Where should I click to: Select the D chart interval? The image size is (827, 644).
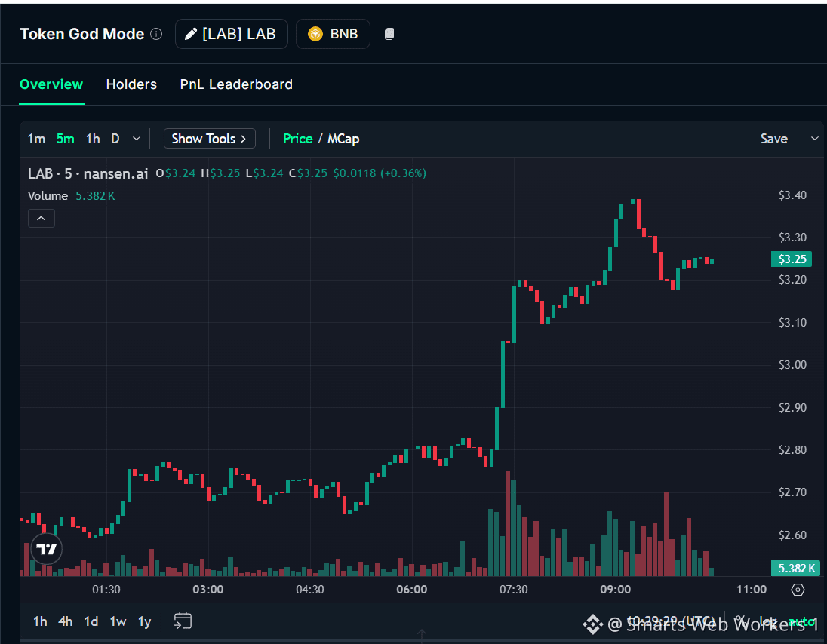coord(115,139)
